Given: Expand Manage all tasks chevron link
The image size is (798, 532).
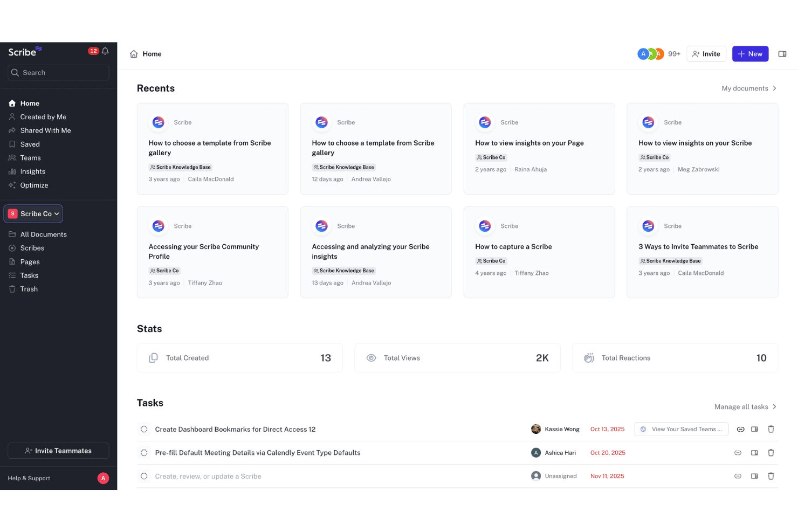Looking at the screenshot, I should coord(745,407).
